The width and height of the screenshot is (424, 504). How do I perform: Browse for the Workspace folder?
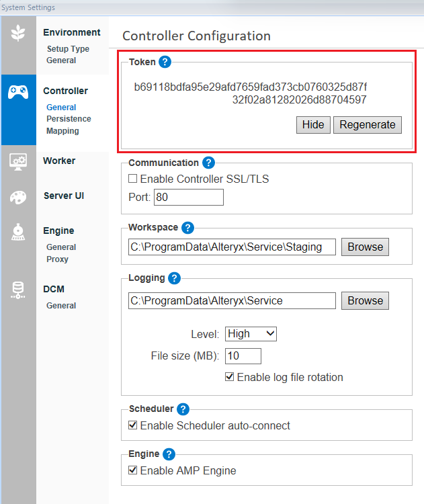tap(365, 247)
